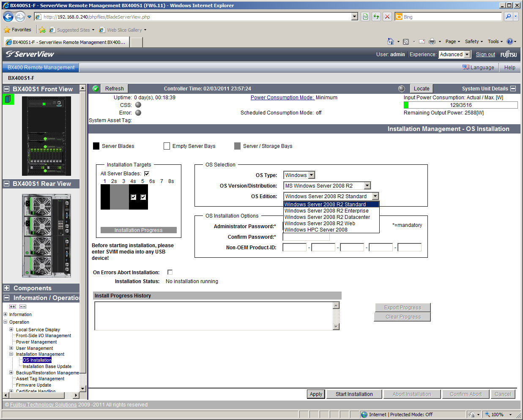Viewport: 523px width, 420px height.
Task: Click the Language flag icon
Action: [x=466, y=67]
